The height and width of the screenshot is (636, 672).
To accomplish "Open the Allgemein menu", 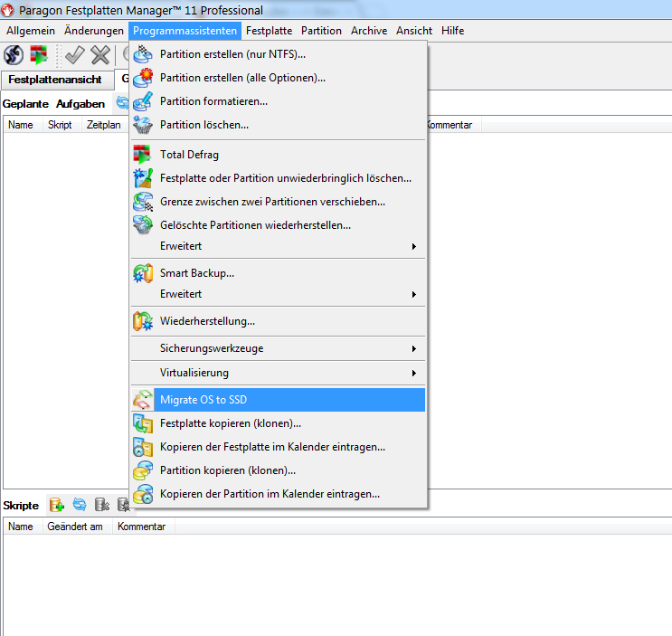I will click(x=31, y=31).
